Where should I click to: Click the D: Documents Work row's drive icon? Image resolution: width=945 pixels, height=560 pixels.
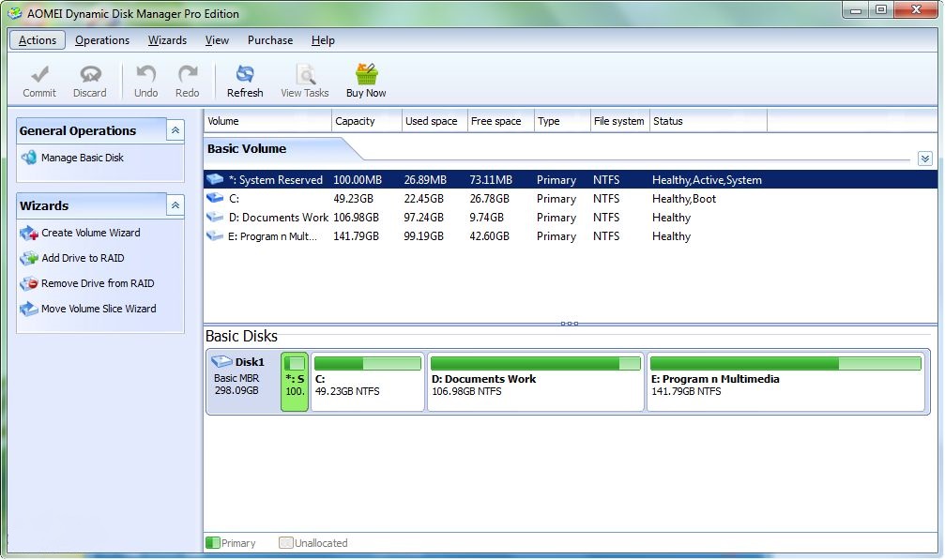coord(215,217)
